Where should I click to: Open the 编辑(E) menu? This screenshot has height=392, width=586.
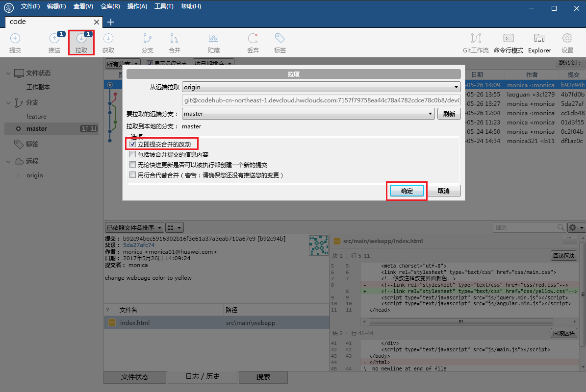point(56,6)
